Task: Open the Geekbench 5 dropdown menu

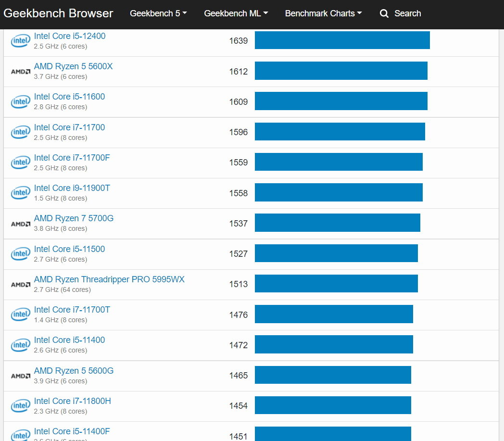Action: [158, 13]
